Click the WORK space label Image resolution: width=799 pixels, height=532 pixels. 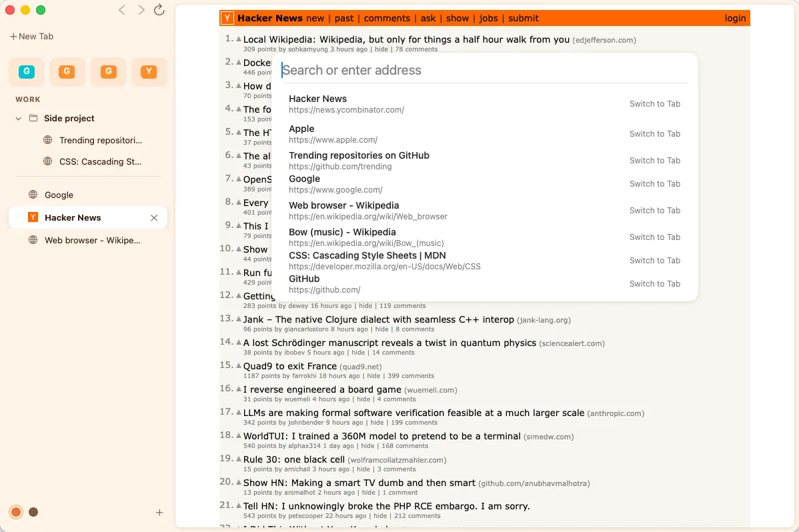tap(27, 100)
